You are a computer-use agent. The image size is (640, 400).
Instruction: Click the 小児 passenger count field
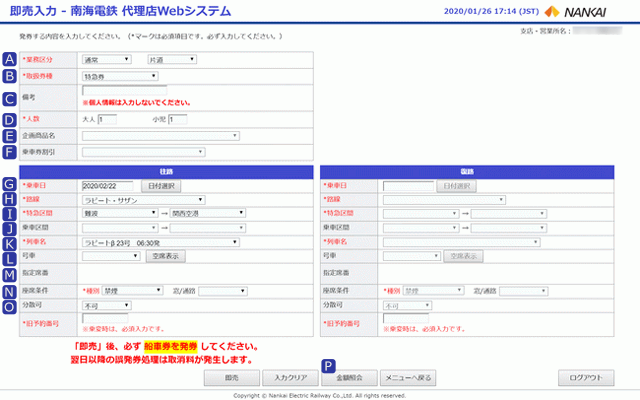pos(178,120)
